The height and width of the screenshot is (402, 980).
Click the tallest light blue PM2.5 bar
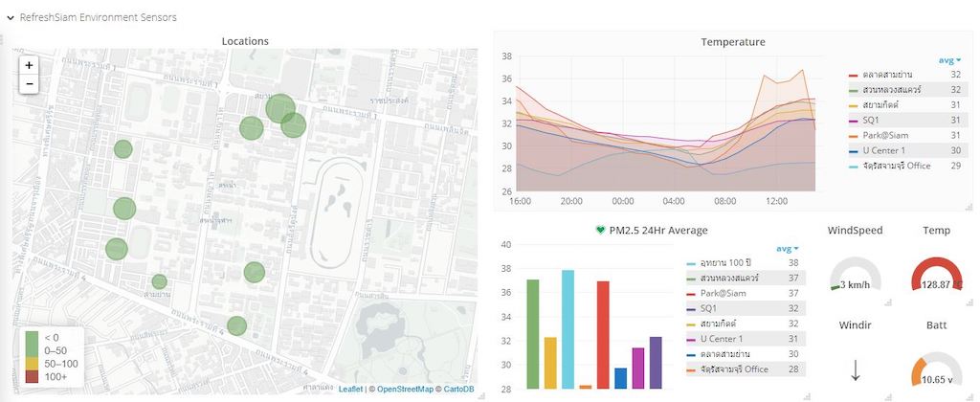pyautogui.click(x=568, y=329)
